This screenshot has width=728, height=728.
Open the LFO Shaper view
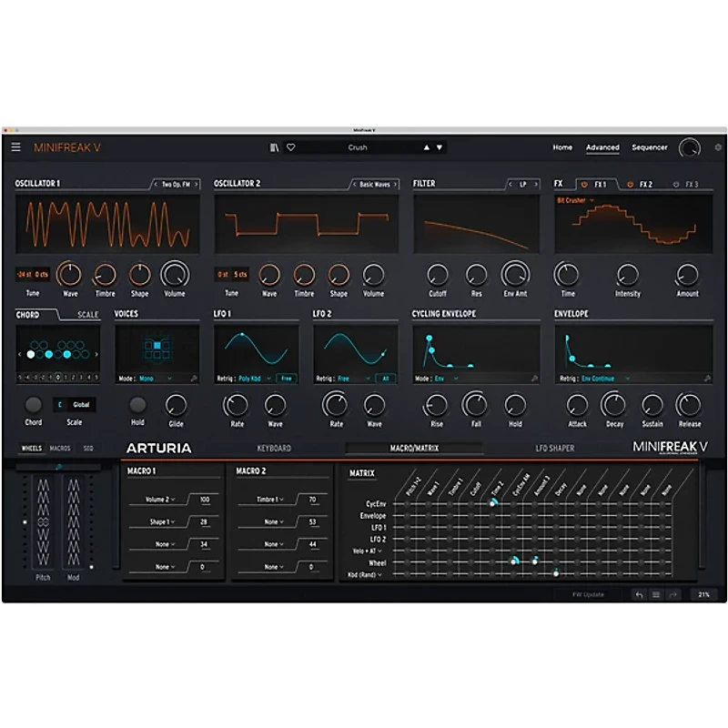click(x=555, y=448)
